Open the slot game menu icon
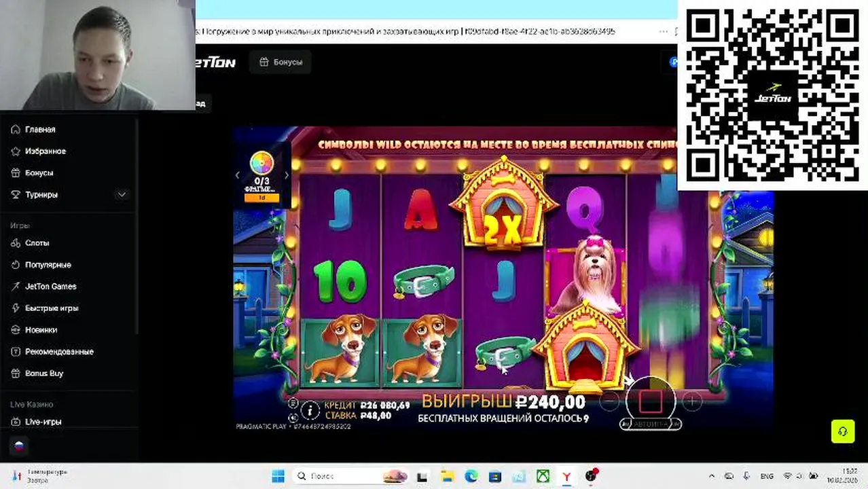 (x=293, y=403)
